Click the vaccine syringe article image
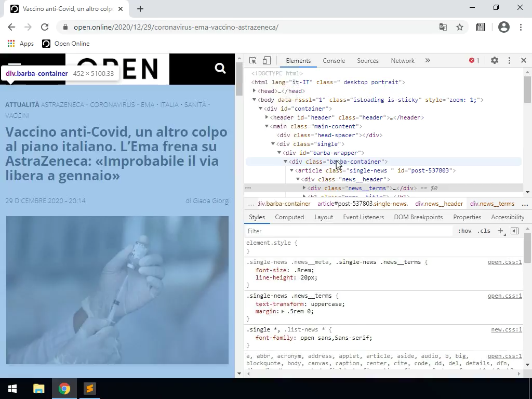Screen dimensions: 532x399 pos(117,290)
